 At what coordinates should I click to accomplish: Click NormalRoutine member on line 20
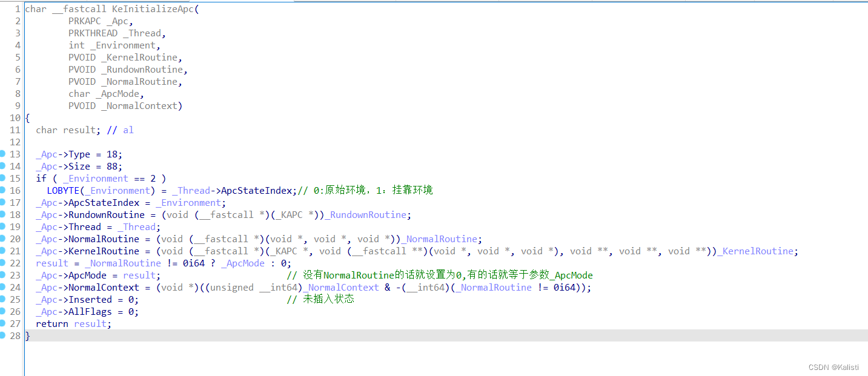pos(104,239)
